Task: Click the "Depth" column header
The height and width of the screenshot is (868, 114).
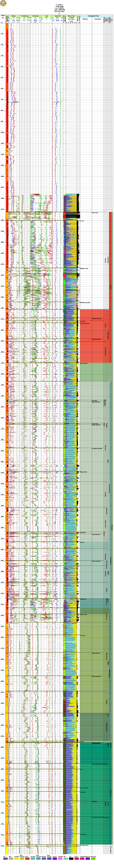Action: (x=3, y=15)
